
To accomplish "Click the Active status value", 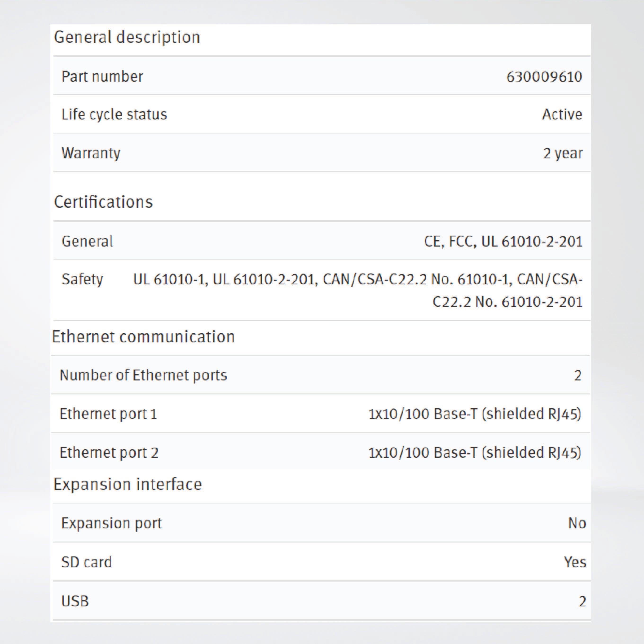I will coord(562,114).
